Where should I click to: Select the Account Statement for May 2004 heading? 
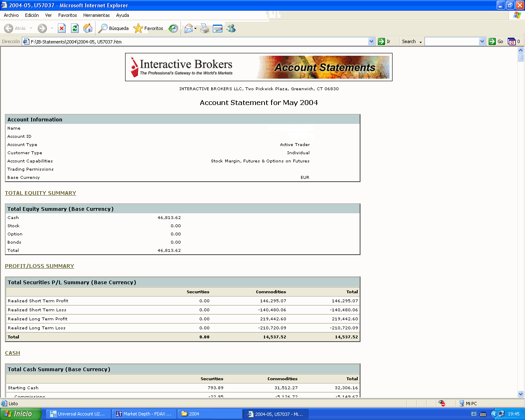[x=259, y=103]
